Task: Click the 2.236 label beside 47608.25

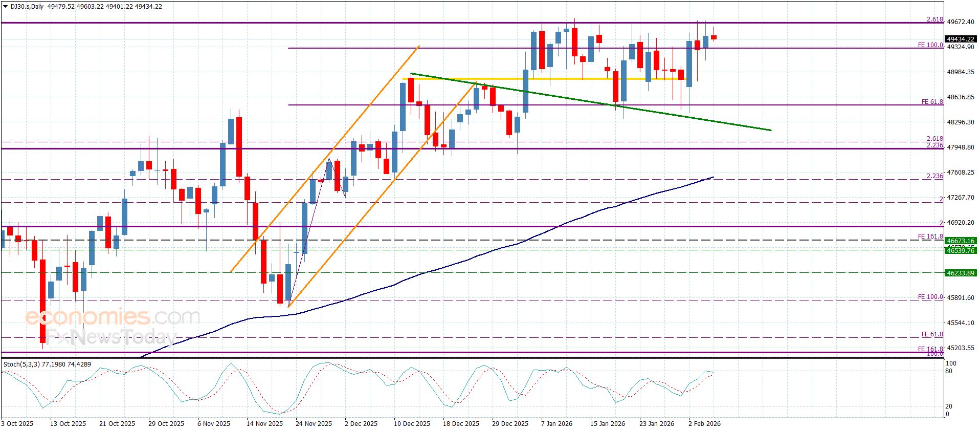Action: coord(935,176)
